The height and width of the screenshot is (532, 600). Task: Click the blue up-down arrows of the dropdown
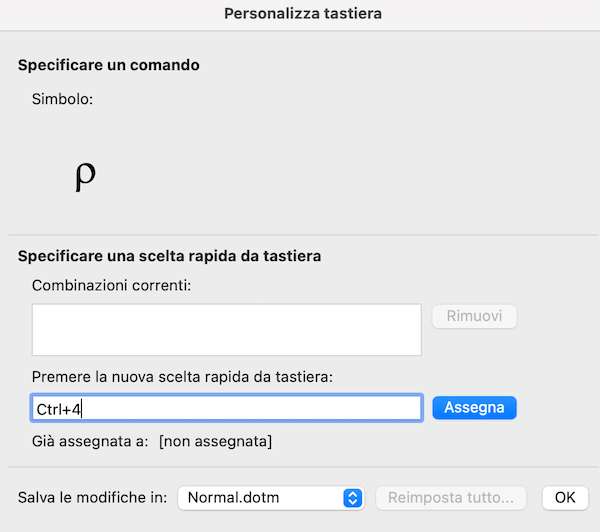353,498
